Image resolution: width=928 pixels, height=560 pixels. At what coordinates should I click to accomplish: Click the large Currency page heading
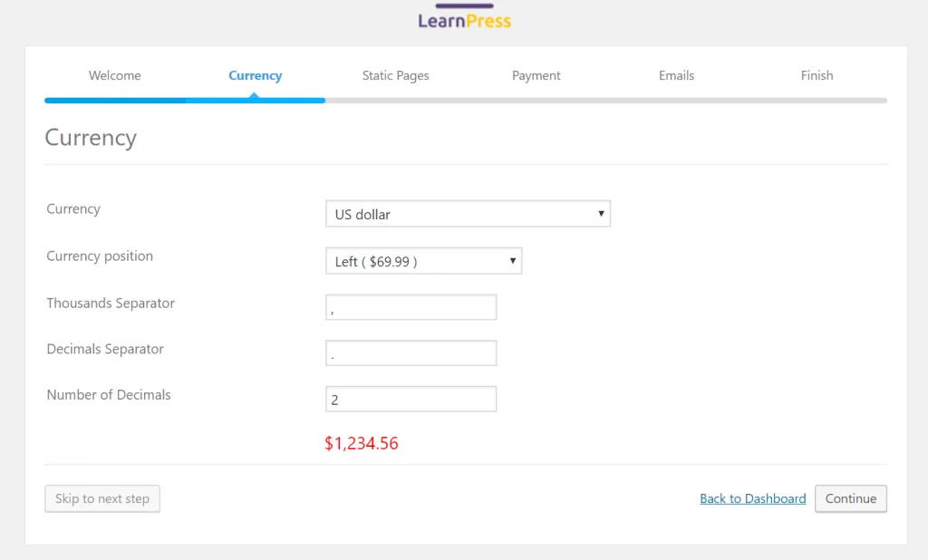click(x=91, y=138)
